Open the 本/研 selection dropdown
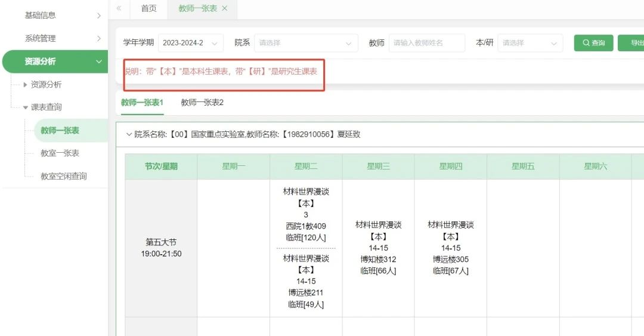Viewport: 644px width, 336px height. 530,43
